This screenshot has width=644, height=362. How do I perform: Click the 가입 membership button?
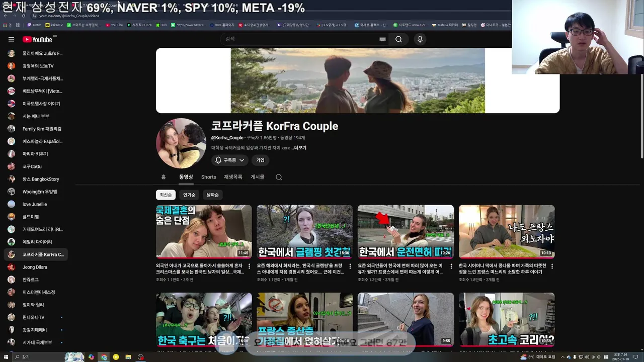[260, 160]
